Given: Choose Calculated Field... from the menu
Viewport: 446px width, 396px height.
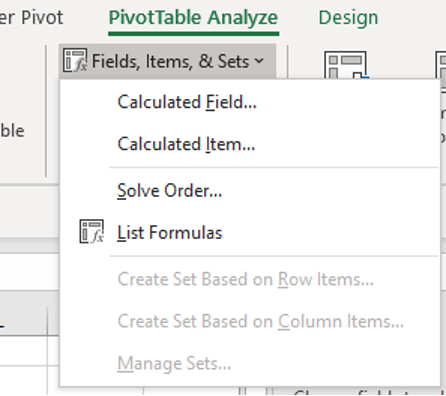Looking at the screenshot, I should pyautogui.click(x=187, y=102).
